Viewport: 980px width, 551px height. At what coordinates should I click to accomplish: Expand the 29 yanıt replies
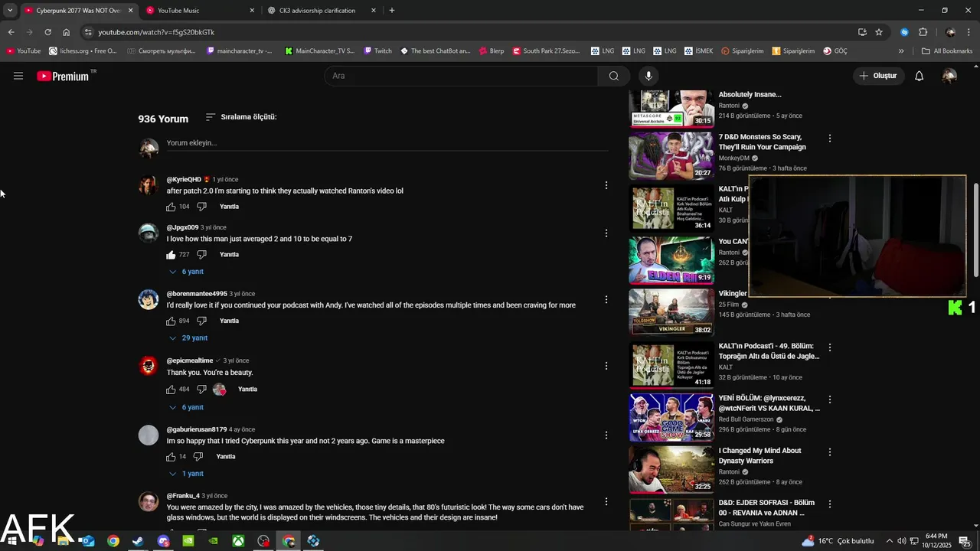(188, 338)
